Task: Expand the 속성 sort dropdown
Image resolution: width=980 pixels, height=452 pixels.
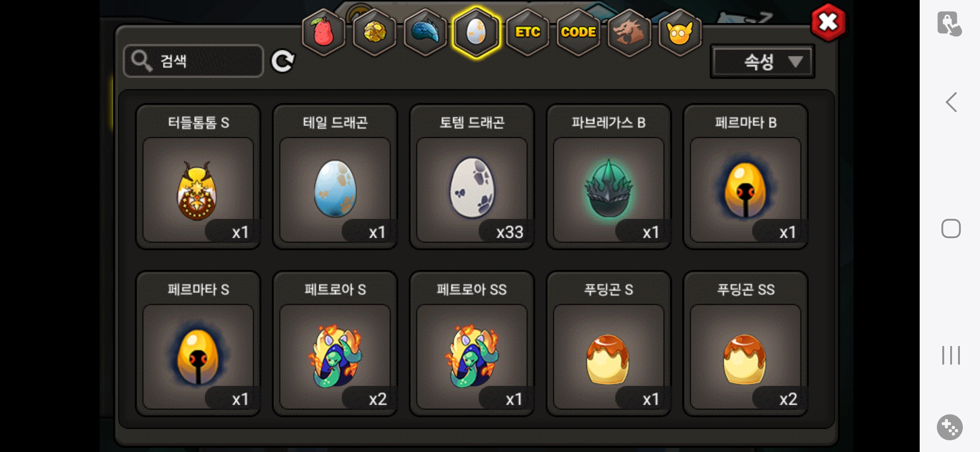Action: coord(762,62)
